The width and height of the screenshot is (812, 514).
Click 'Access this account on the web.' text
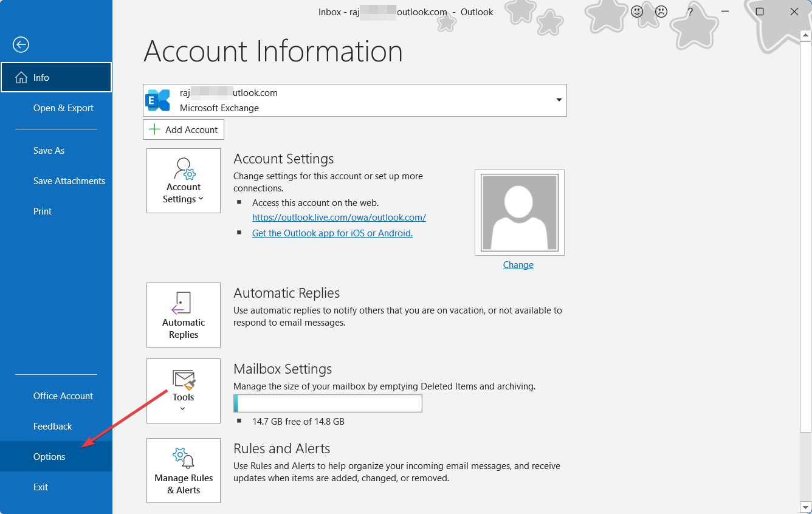click(315, 203)
